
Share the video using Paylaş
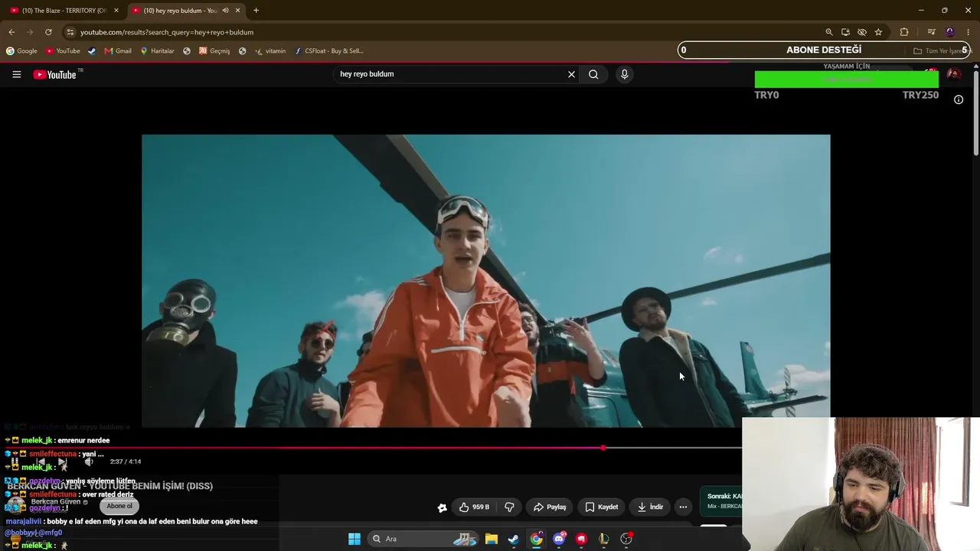point(550,507)
